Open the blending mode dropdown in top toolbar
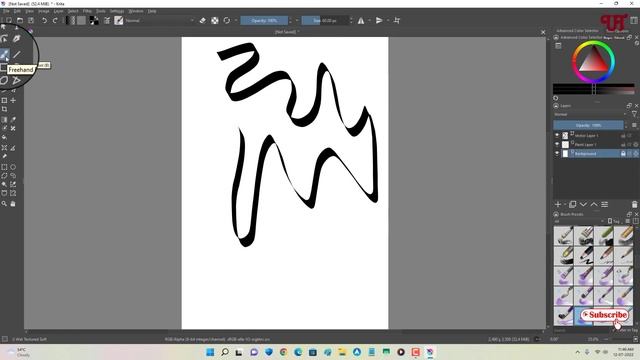640x360 pixels. 159,20
